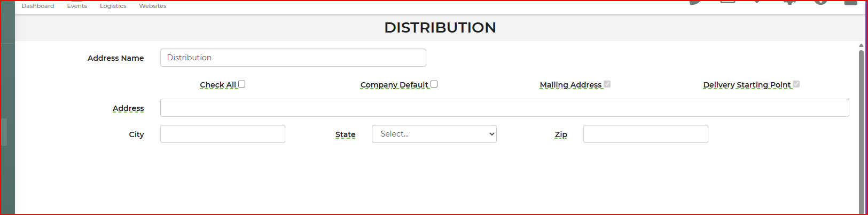Go to the Events menu
The image size is (868, 215).
point(77,6)
